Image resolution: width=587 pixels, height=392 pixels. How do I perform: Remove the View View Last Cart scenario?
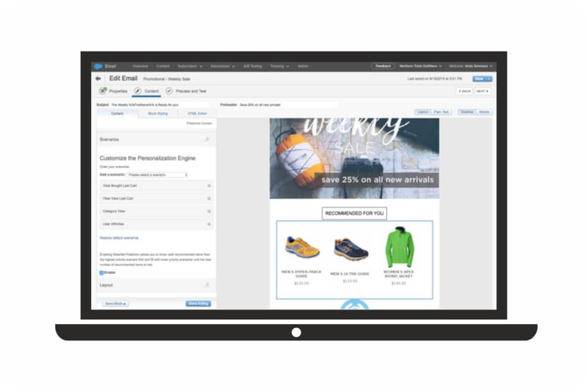[x=209, y=198]
